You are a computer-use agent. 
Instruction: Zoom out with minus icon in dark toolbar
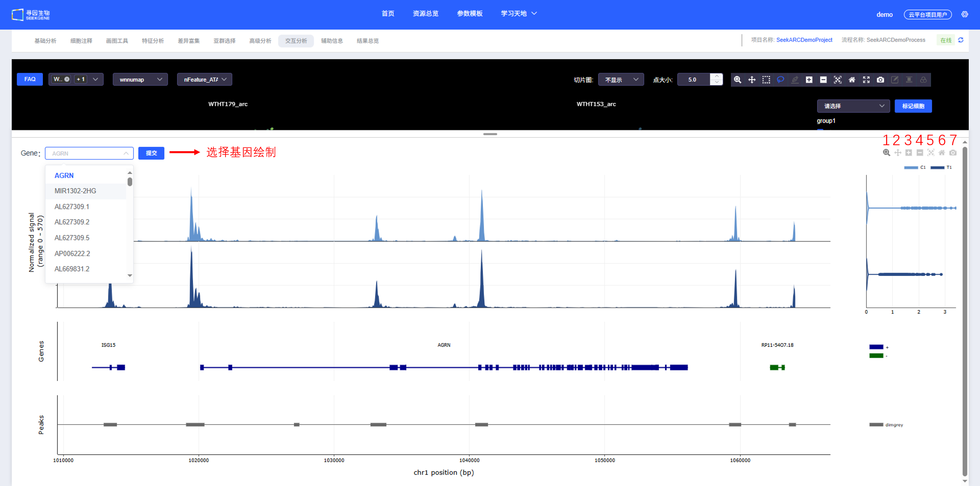click(823, 79)
